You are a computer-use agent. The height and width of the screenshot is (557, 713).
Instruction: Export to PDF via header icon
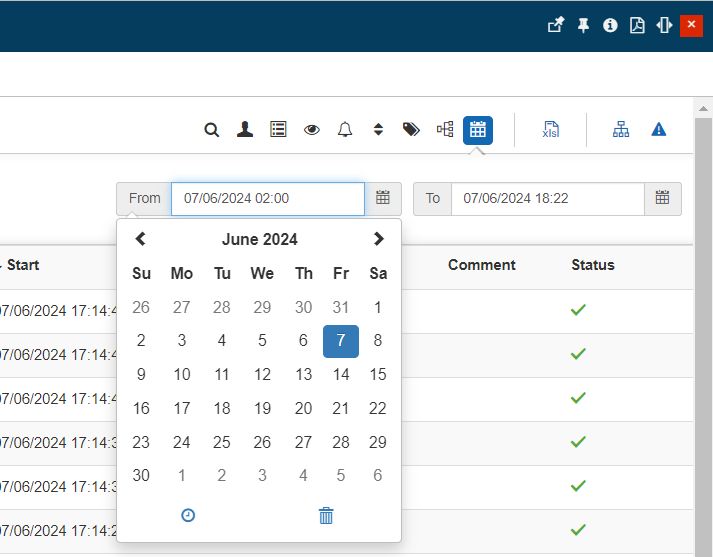coord(637,25)
